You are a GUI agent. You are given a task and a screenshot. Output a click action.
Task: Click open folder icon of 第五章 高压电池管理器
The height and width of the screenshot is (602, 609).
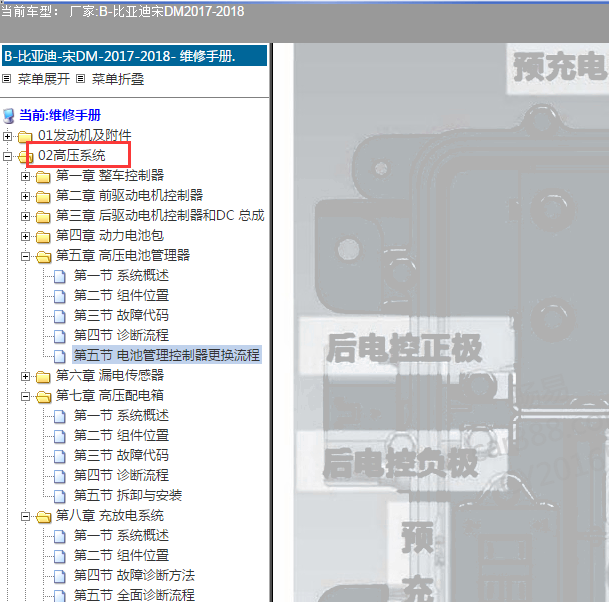pyautogui.click(x=44, y=256)
